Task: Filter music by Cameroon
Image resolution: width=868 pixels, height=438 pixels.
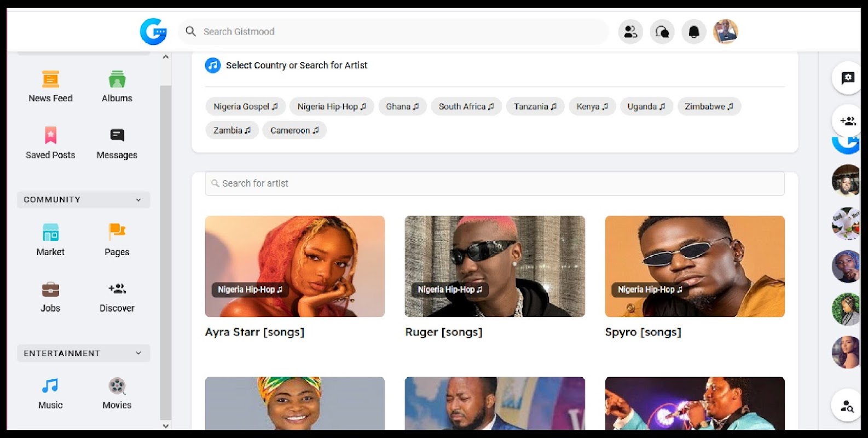Action: pos(294,130)
